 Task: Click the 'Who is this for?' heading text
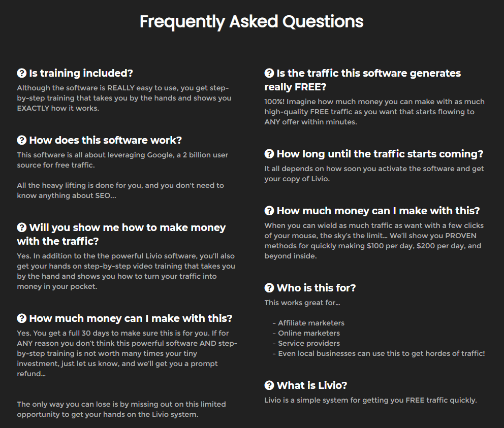[x=310, y=288]
